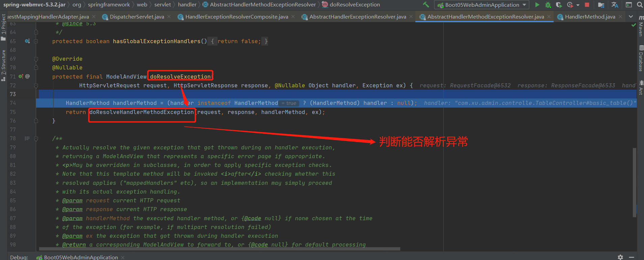Screen dimensions: 644x260
Task: Click line number 73 in gutter
Action: pyautogui.click(x=13, y=94)
